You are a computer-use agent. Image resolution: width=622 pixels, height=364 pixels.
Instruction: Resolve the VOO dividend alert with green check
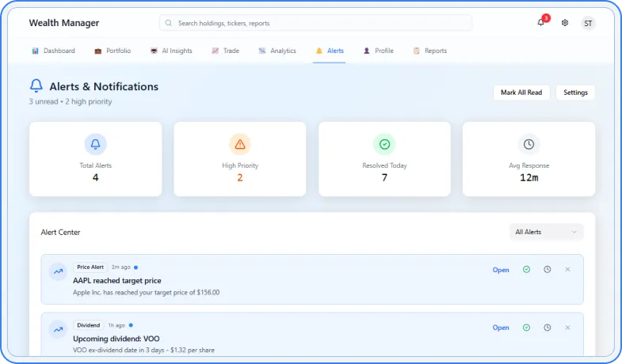pyautogui.click(x=526, y=328)
